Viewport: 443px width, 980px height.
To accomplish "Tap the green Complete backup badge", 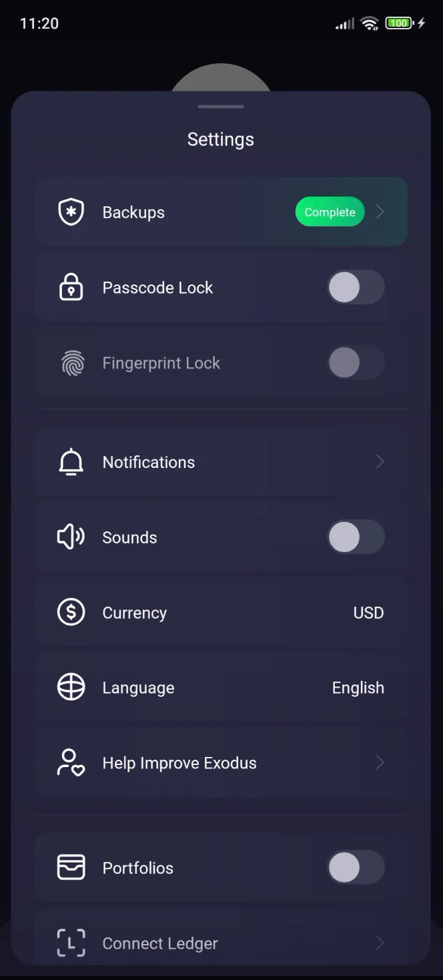I will pos(330,212).
